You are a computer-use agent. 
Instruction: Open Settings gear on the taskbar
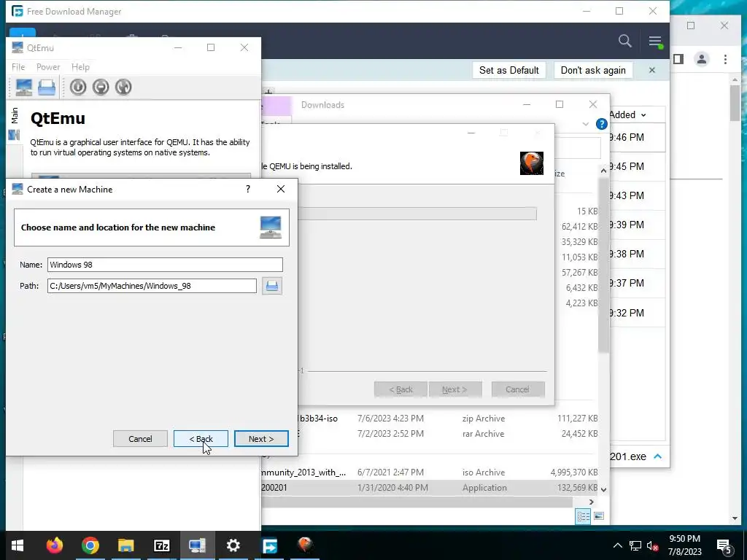click(x=233, y=545)
